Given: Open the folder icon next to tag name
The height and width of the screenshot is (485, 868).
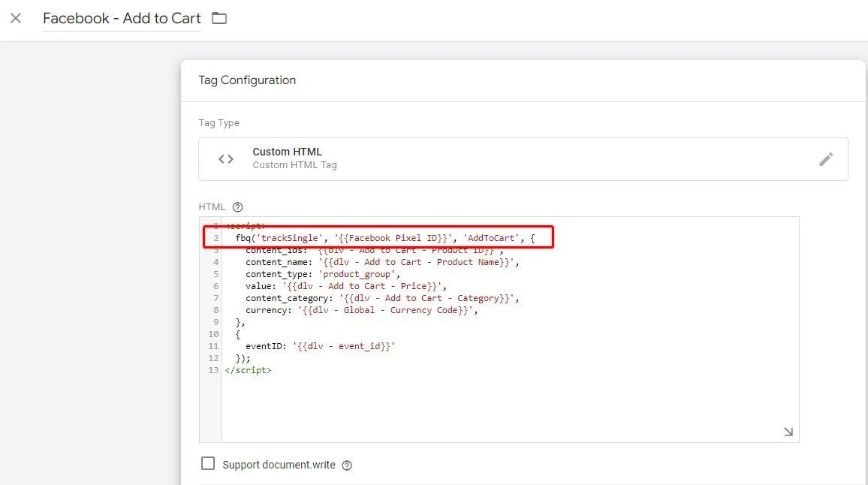Looking at the screenshot, I should (x=219, y=18).
